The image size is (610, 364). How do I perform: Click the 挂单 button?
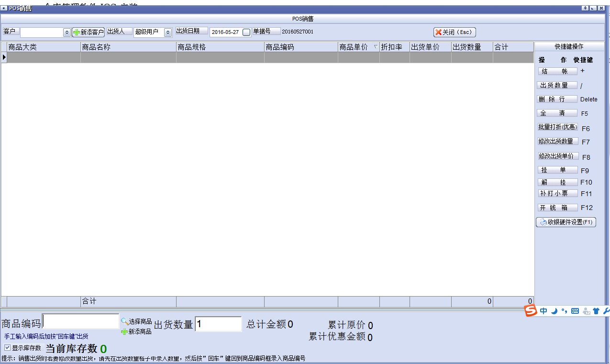point(557,170)
